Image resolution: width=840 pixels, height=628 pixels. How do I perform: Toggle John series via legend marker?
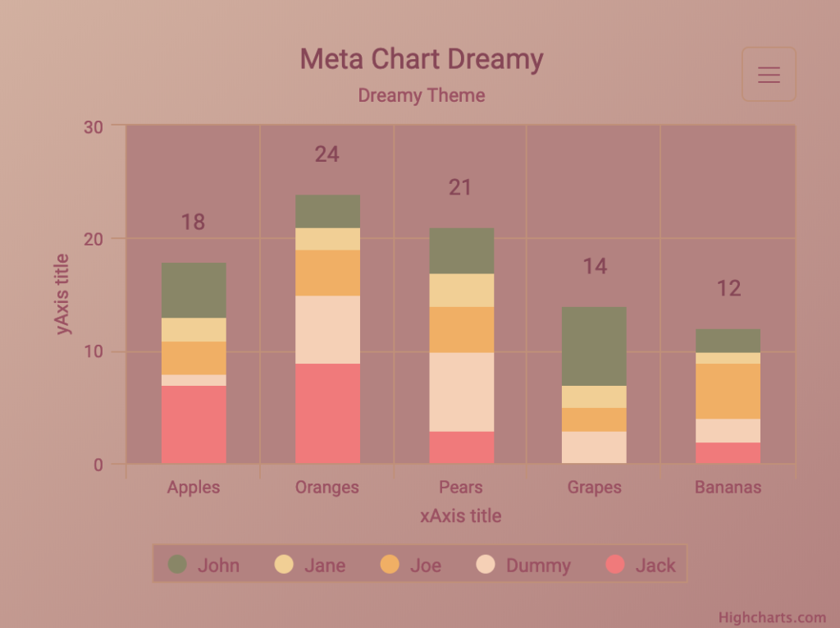177,564
